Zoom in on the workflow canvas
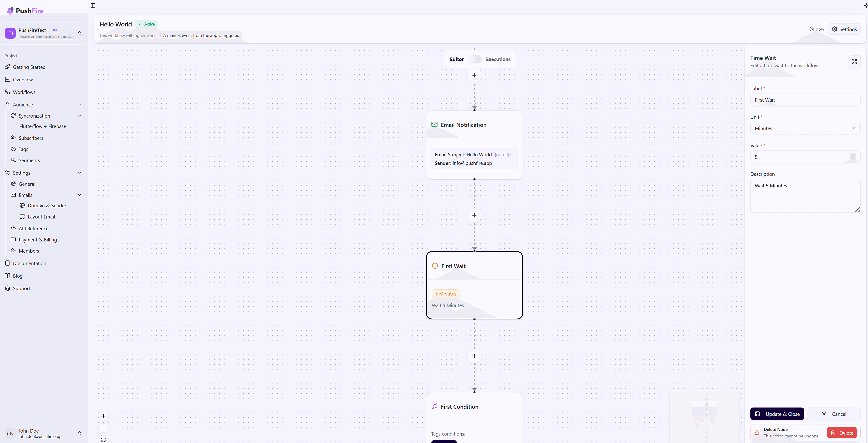Viewport: 868px width, 443px height. pyautogui.click(x=103, y=416)
